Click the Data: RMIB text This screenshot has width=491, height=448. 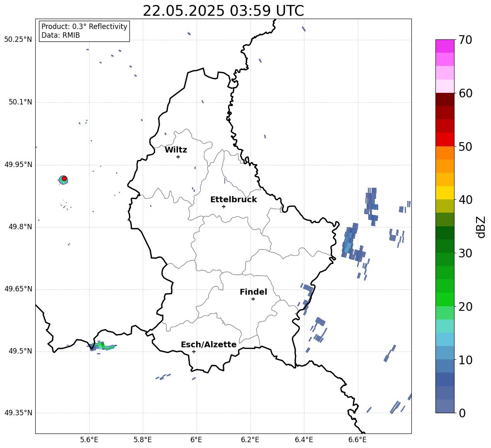pyautogui.click(x=61, y=35)
